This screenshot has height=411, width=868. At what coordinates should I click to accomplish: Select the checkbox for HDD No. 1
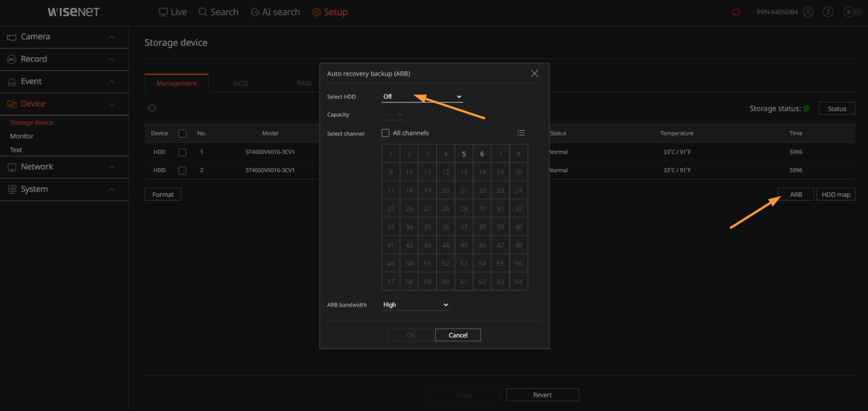pos(182,152)
